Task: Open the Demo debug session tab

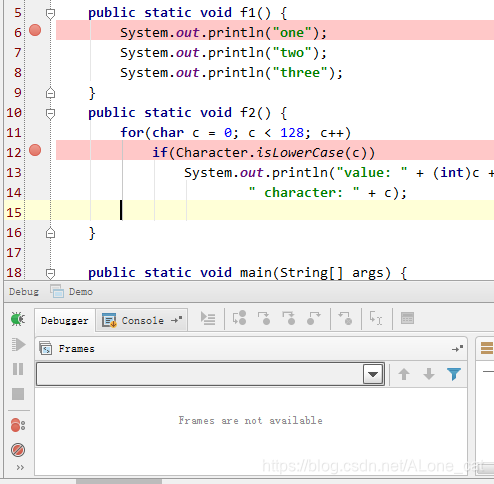Action: (x=72, y=292)
